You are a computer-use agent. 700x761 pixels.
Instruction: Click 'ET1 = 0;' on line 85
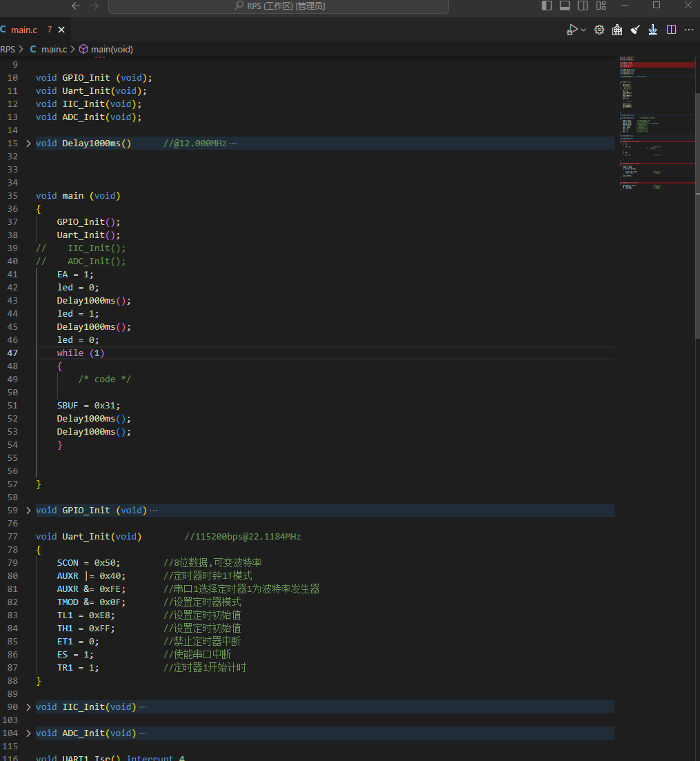pyautogui.click(x=78, y=641)
